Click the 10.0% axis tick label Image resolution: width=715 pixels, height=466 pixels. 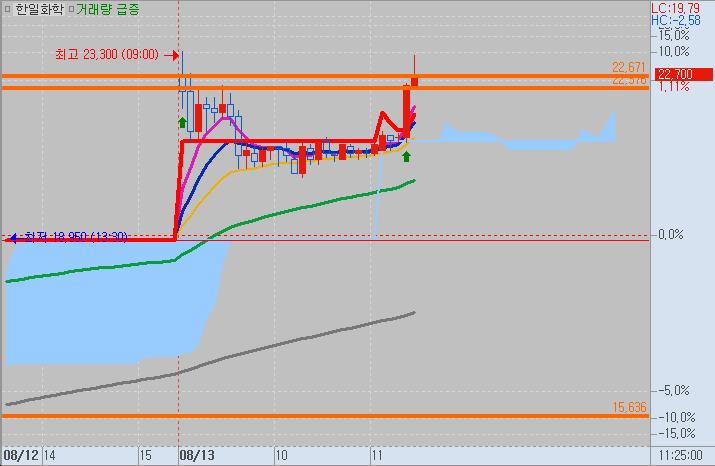(674, 52)
